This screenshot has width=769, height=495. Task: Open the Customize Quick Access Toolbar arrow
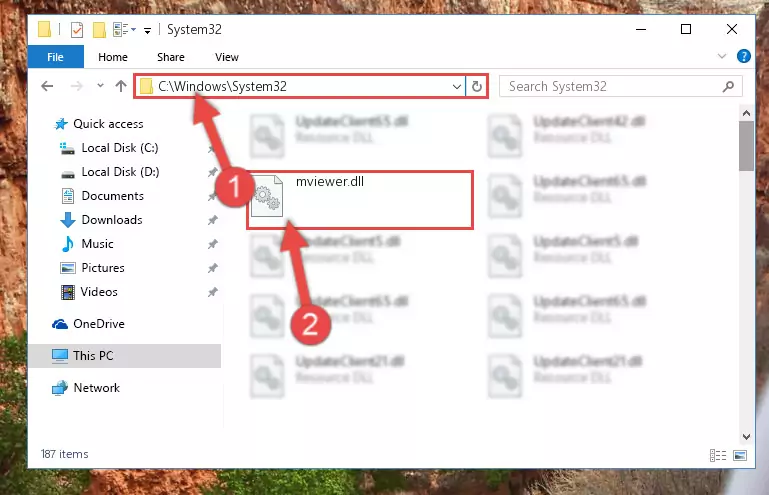click(x=147, y=31)
